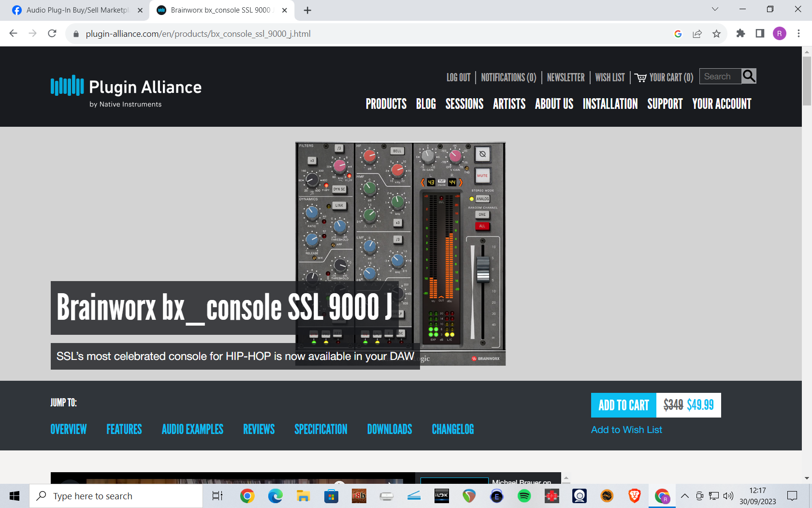Open the Your Cart (0) link
This screenshot has height=508, width=812.
point(664,77)
